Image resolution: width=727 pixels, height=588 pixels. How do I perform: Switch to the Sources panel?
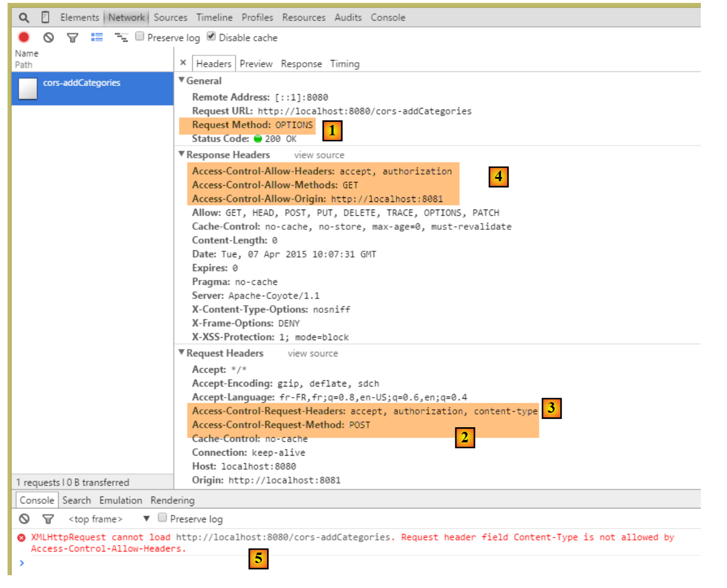[x=170, y=17]
